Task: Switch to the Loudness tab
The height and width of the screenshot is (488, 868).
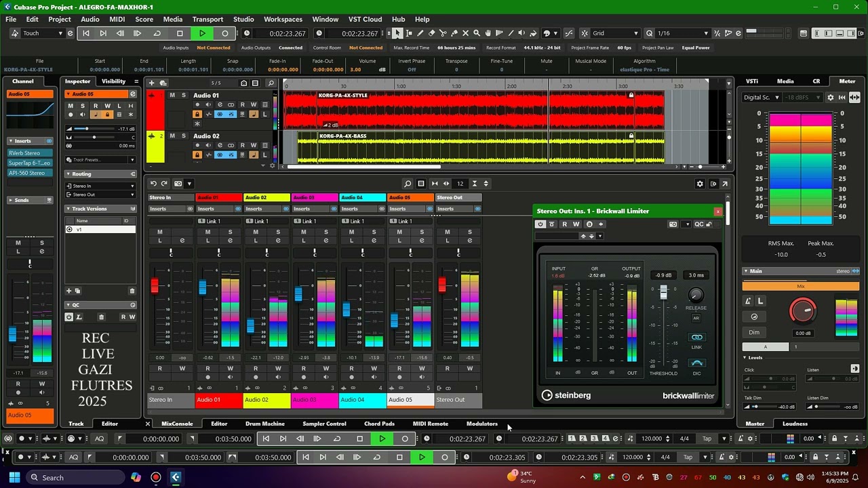Action: [795, 424]
